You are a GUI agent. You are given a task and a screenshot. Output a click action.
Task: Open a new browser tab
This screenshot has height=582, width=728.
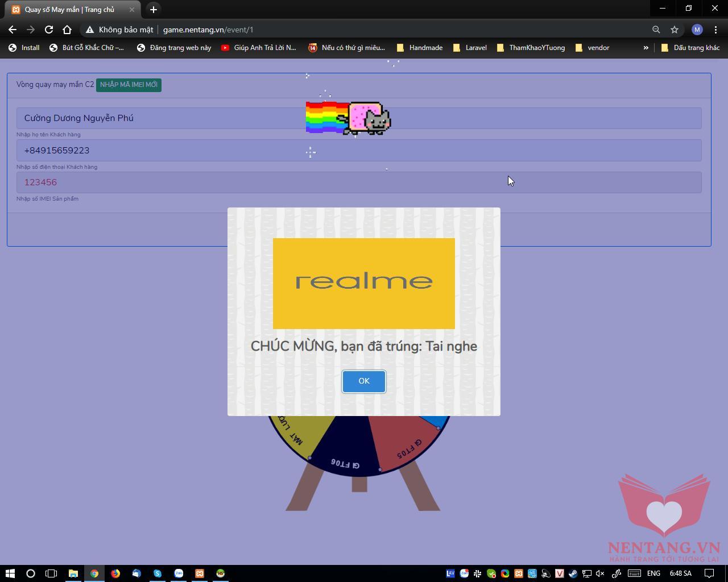153,10
